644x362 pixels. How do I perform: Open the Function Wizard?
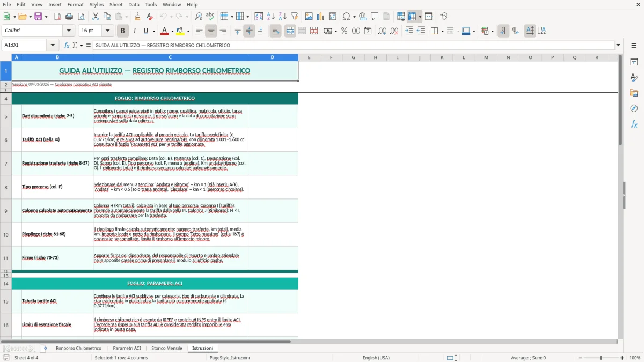point(67,46)
